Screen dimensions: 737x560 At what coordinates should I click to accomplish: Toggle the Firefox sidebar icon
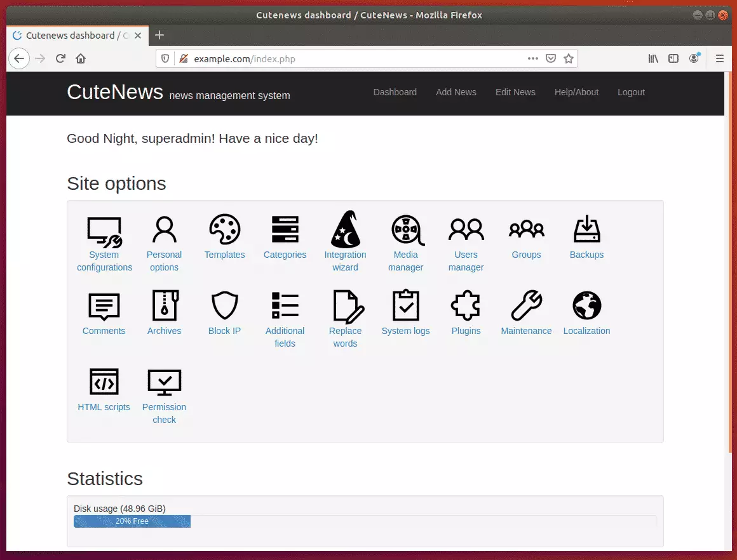[x=673, y=58]
